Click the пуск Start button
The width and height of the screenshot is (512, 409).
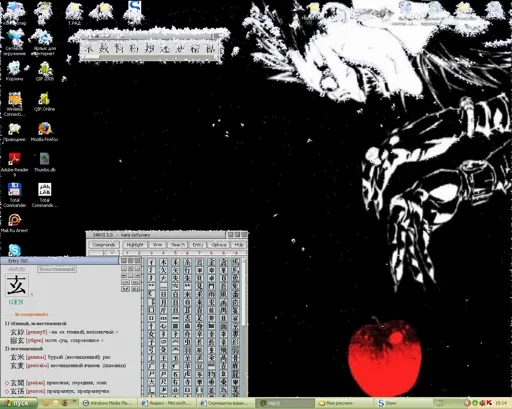click(19, 403)
